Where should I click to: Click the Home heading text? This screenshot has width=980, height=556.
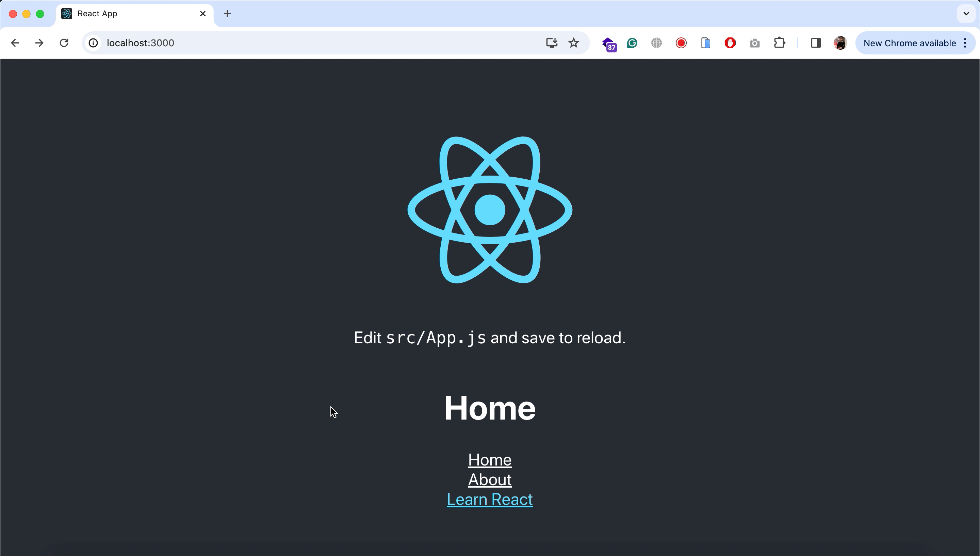490,407
